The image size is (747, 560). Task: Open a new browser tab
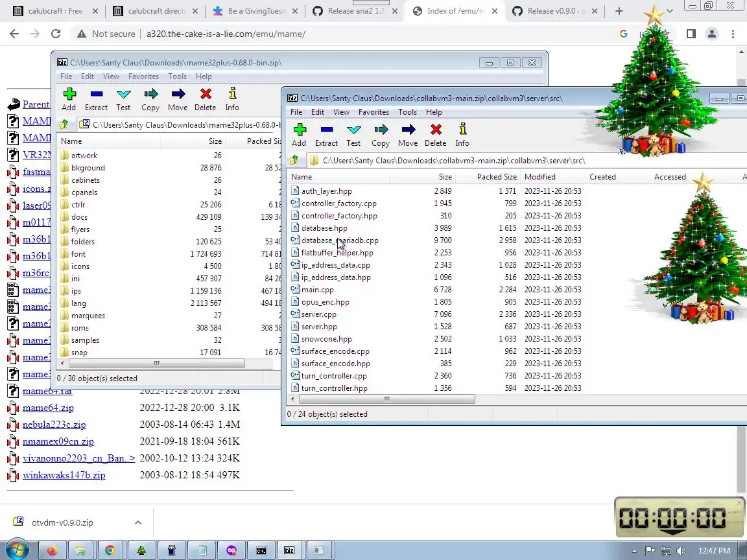pos(619,11)
